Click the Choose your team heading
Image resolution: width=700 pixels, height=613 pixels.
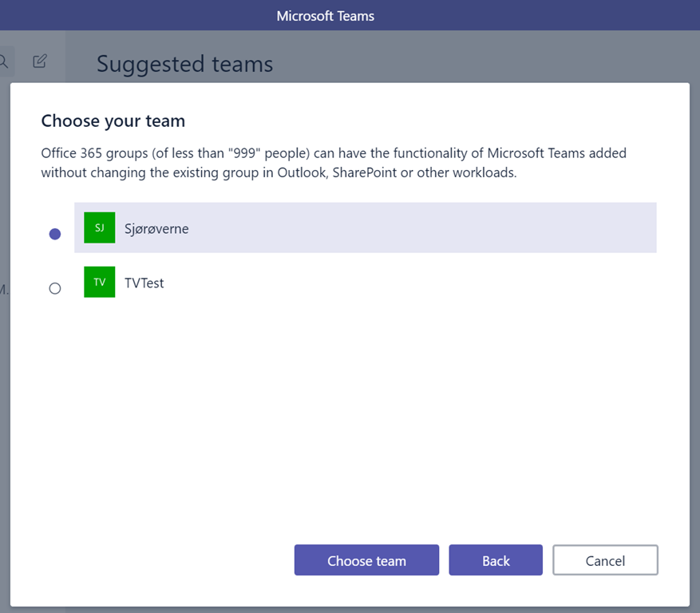pyautogui.click(x=113, y=121)
